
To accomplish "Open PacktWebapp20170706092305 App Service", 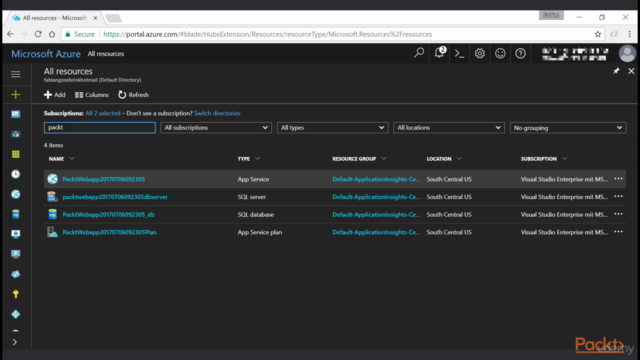I will (x=104, y=179).
